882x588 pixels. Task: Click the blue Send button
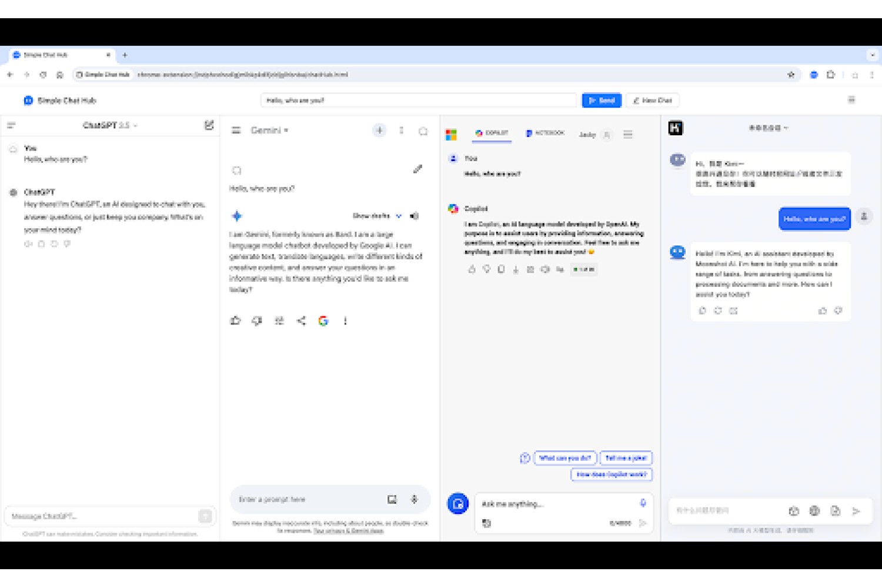(602, 101)
